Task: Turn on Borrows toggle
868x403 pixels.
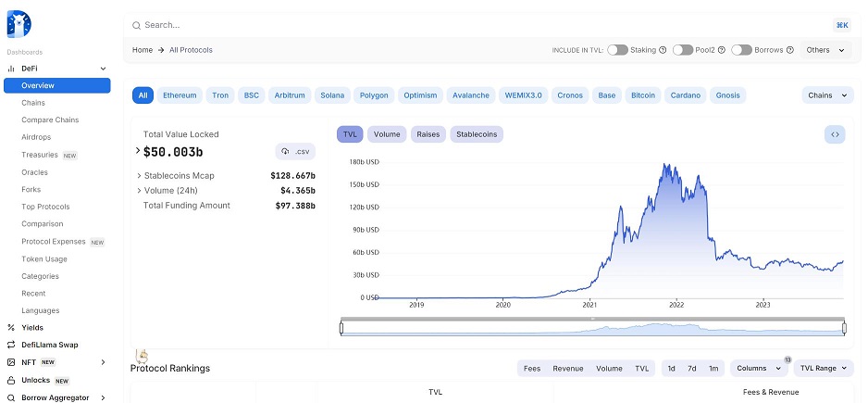Action: pyautogui.click(x=740, y=50)
